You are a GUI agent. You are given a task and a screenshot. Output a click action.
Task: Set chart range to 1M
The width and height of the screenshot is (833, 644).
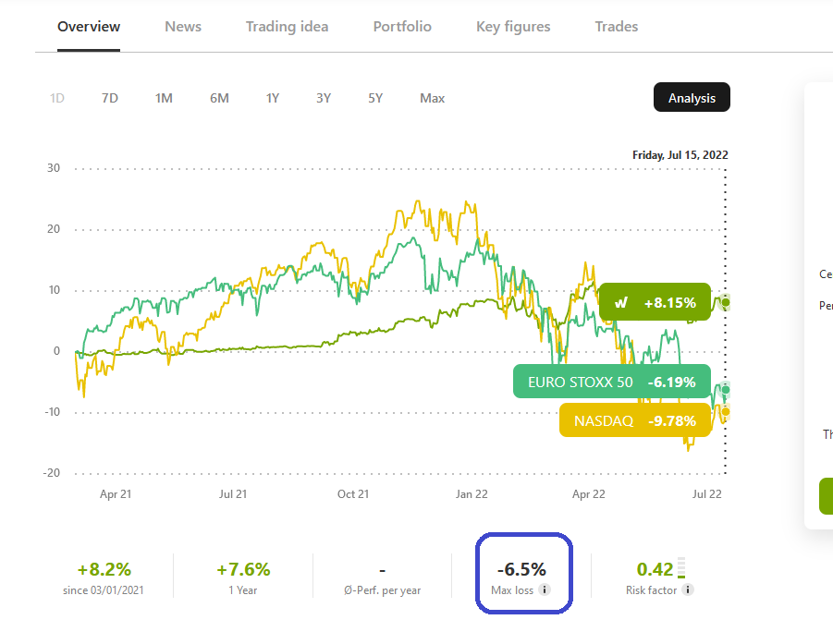pos(164,98)
